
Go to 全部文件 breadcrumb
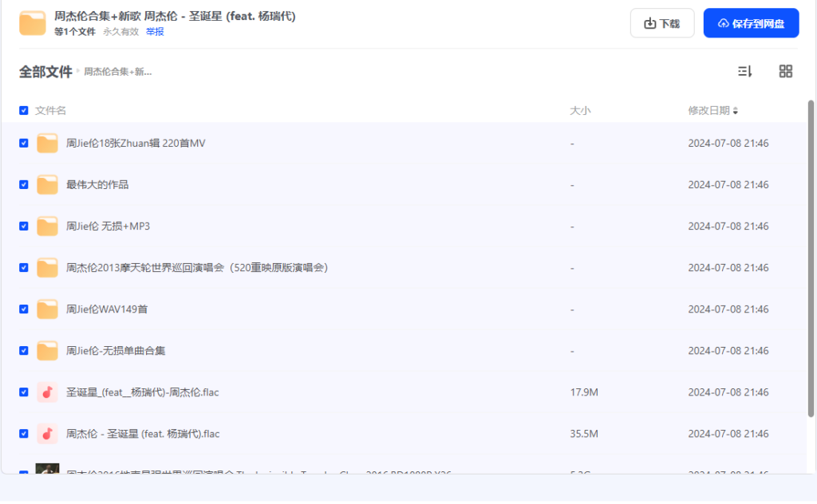point(45,72)
